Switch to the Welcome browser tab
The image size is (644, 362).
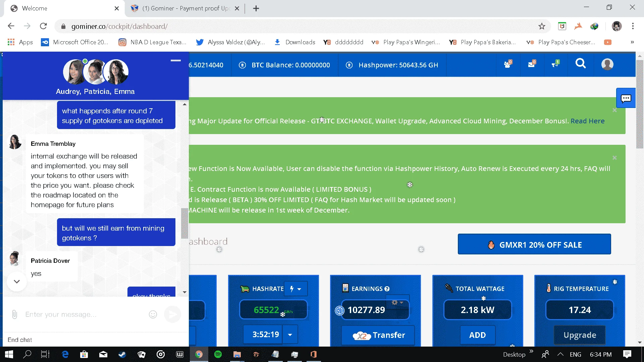pos(64,8)
